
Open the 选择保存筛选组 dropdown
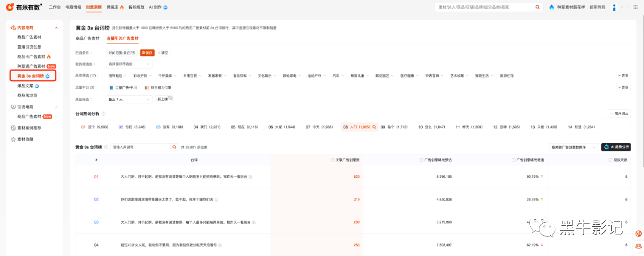[129, 64]
